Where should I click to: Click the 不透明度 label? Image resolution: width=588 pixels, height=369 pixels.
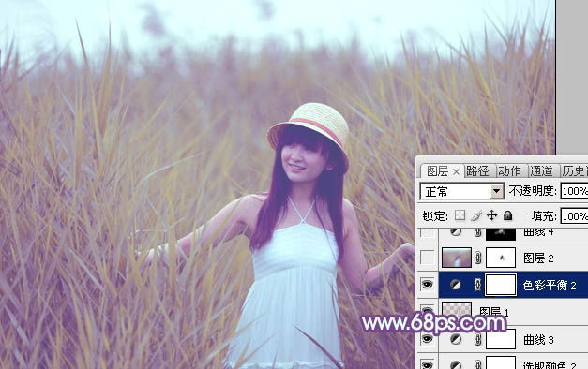point(533,191)
